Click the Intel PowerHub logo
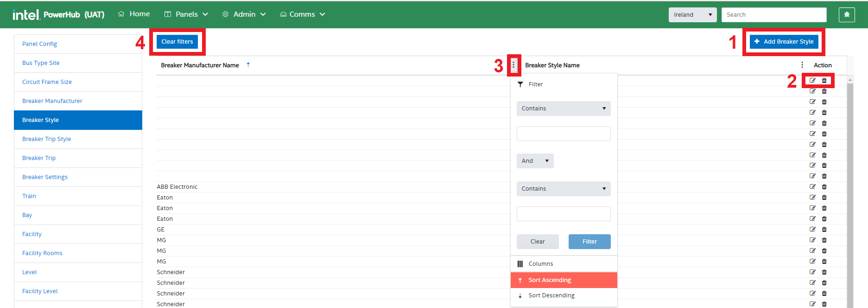 [58, 14]
